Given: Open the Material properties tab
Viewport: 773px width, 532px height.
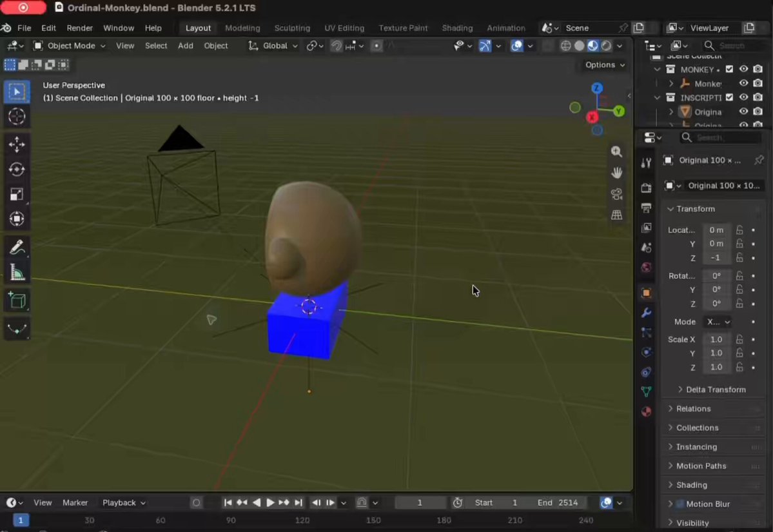Looking at the screenshot, I should (x=646, y=411).
